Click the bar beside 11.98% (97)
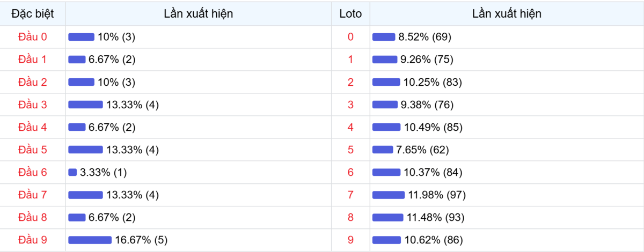The image size is (644, 252). (389, 195)
